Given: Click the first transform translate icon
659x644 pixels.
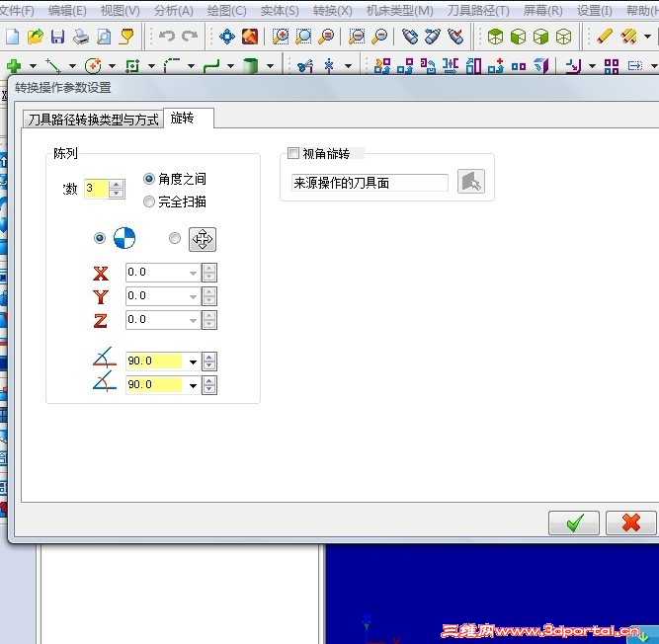Looking at the screenshot, I should [x=382, y=65].
